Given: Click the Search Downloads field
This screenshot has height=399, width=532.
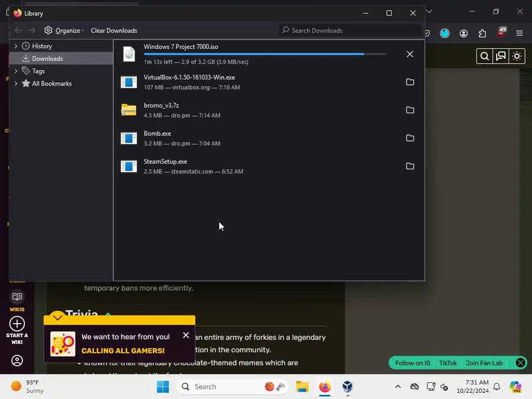Looking at the screenshot, I should 350,31.
